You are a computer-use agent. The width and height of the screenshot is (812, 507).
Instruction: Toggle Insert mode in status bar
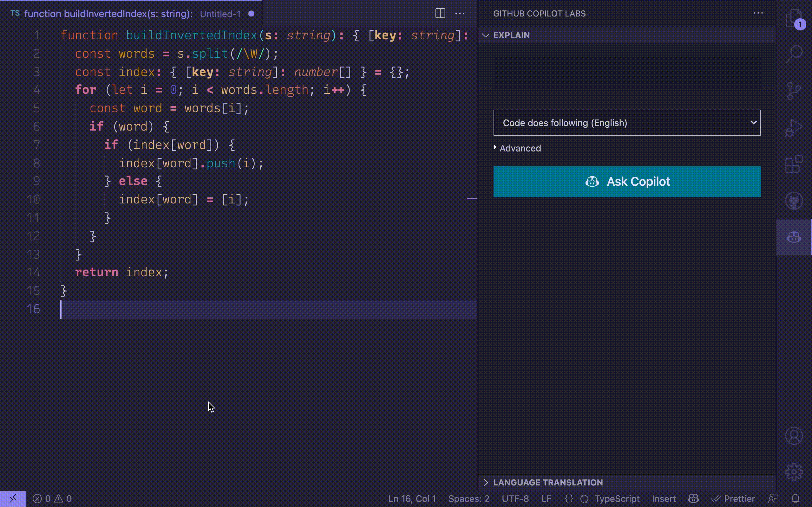[x=663, y=499]
